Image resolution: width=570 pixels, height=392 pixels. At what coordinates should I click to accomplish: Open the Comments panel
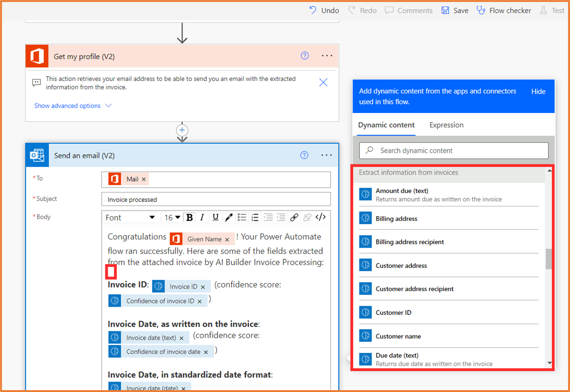409,10
